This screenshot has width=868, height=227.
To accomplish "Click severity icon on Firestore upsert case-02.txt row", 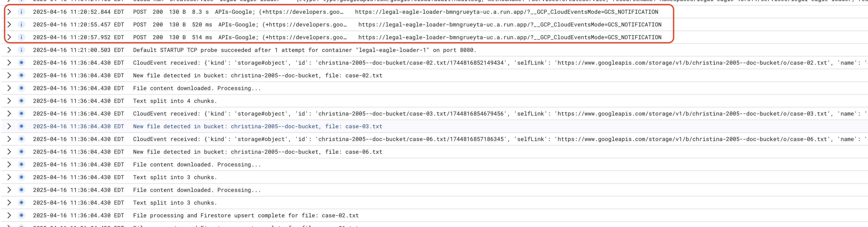I will tap(21, 216).
